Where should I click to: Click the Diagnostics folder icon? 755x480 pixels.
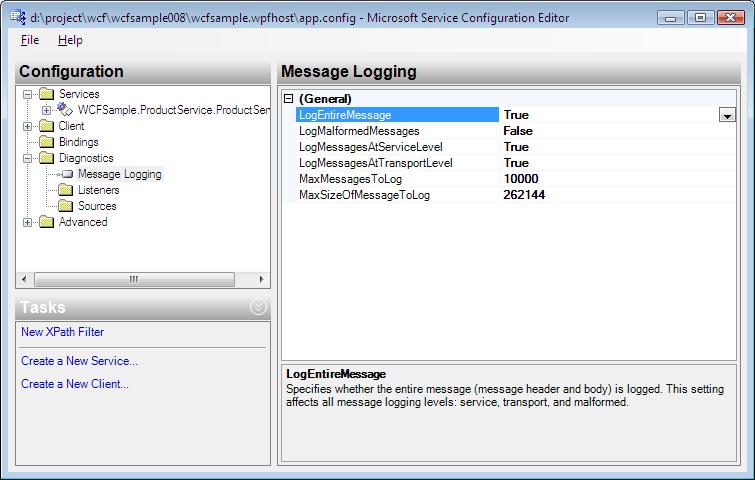click(x=47, y=157)
